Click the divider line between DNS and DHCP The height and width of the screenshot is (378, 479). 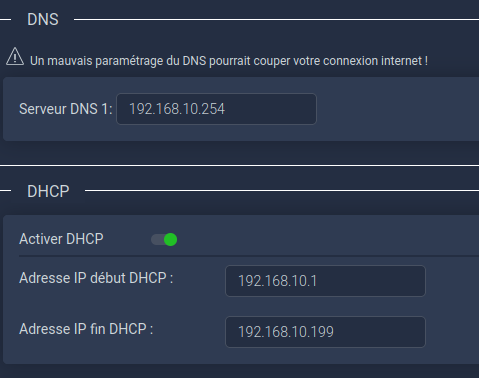[x=239, y=165]
